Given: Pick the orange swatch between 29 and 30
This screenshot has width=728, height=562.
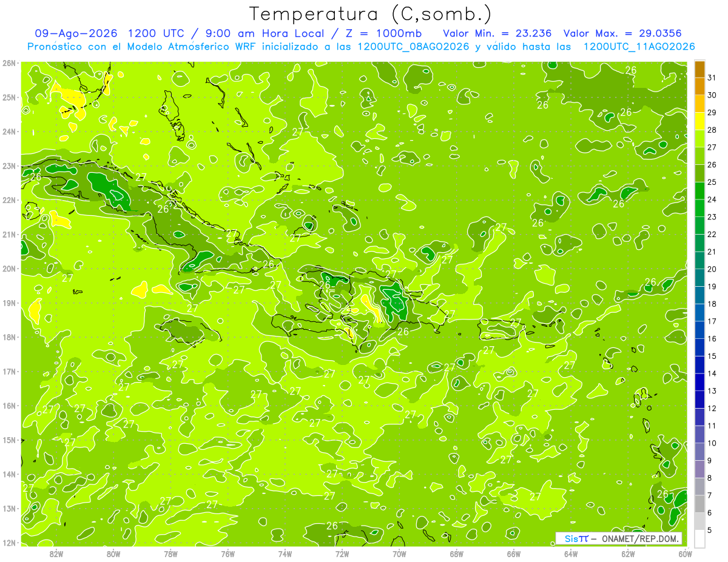Looking at the screenshot, I should tap(699, 104).
